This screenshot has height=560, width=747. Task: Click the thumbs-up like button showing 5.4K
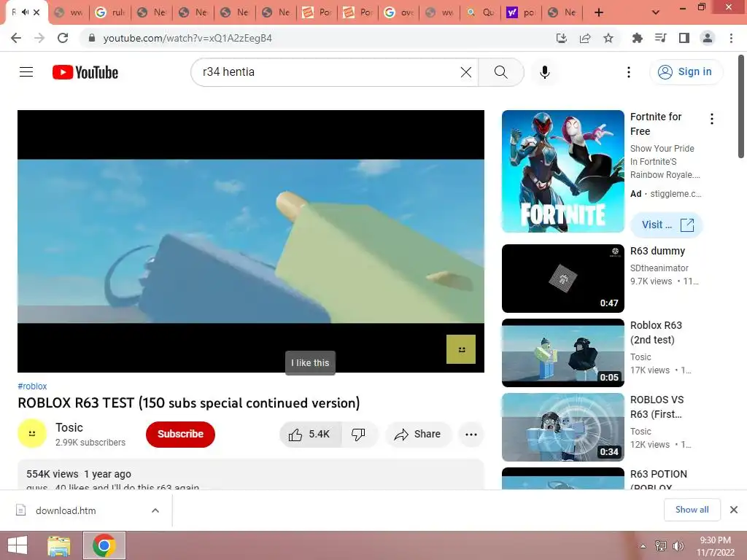[x=310, y=434]
